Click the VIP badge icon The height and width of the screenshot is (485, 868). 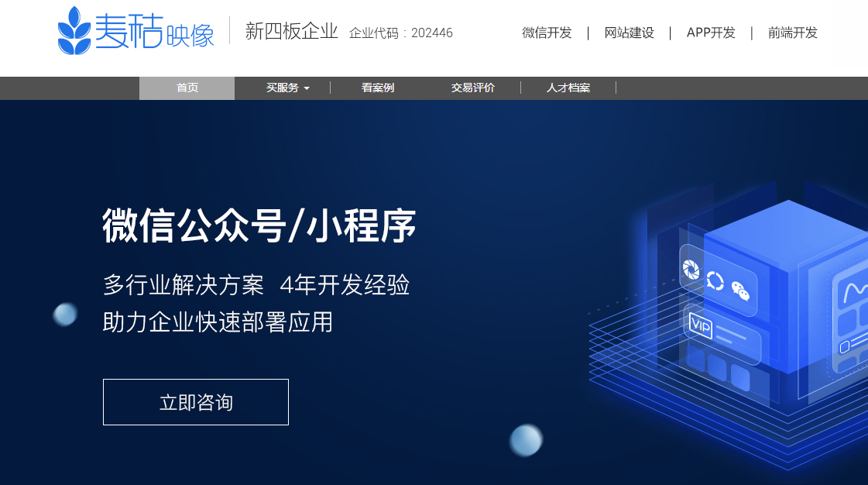click(700, 325)
